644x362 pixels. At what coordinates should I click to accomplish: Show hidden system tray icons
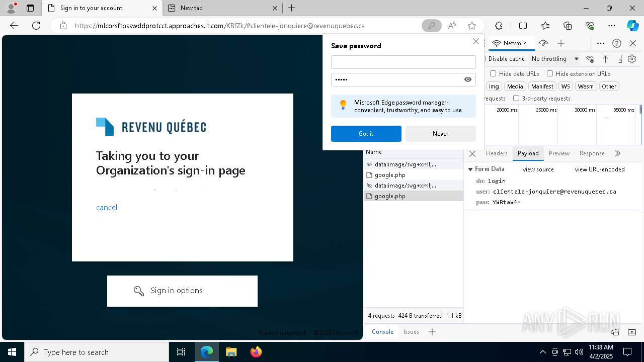point(542,352)
